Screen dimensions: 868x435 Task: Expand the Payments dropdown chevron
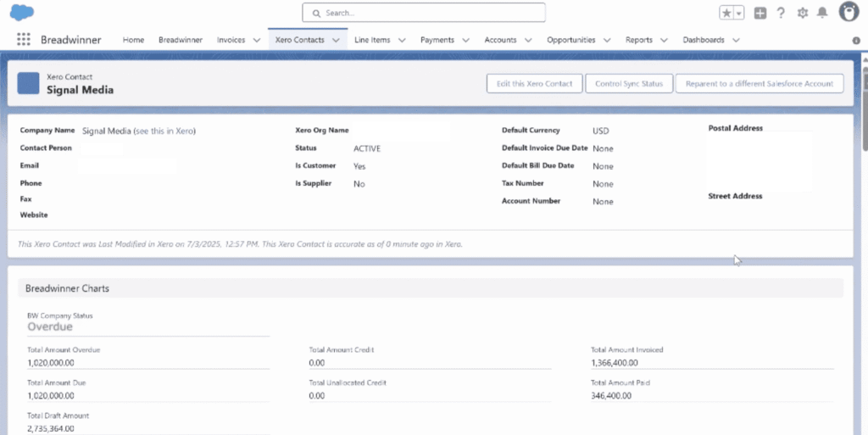(465, 40)
